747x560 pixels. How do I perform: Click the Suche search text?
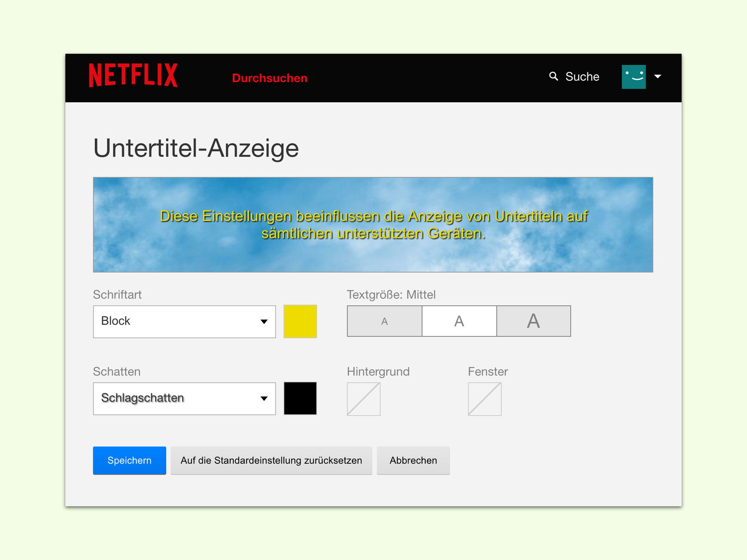[x=582, y=77]
